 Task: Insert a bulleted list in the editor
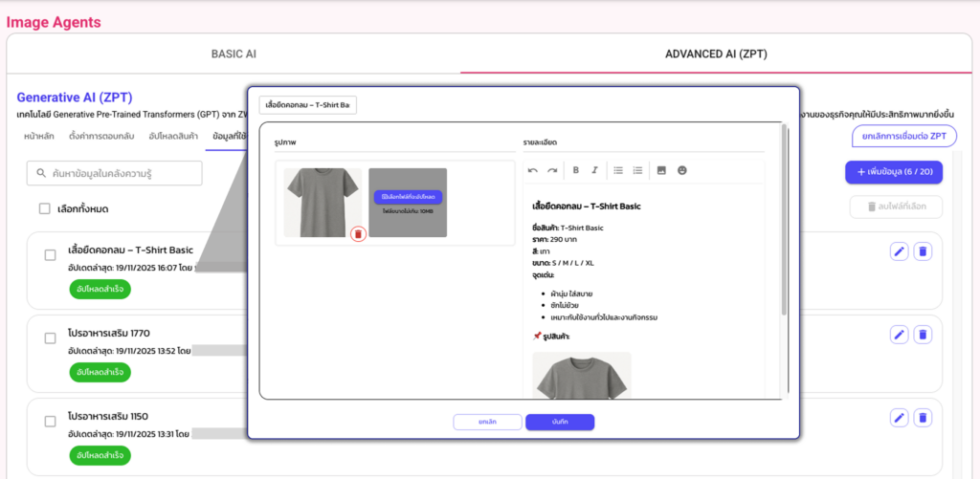click(618, 170)
